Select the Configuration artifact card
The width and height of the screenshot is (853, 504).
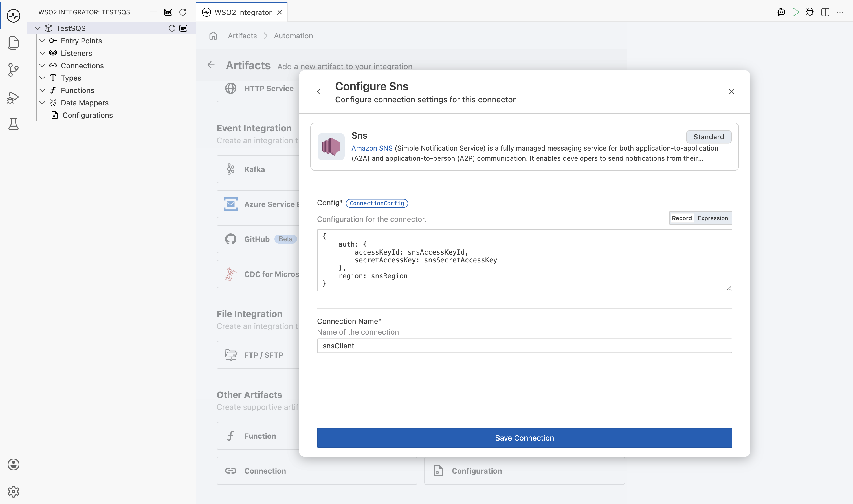tap(524, 471)
